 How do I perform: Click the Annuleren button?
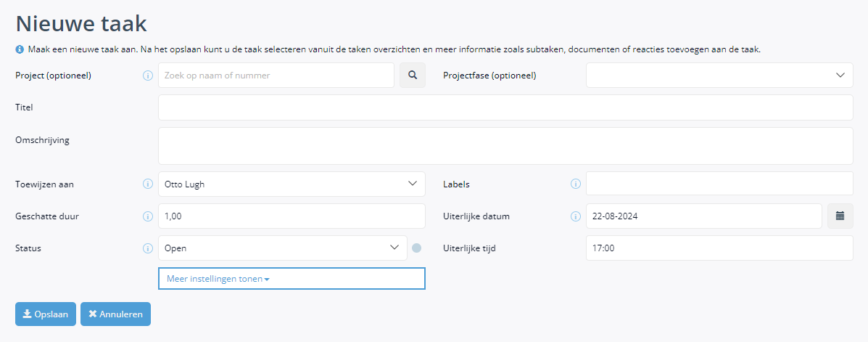[x=116, y=314]
